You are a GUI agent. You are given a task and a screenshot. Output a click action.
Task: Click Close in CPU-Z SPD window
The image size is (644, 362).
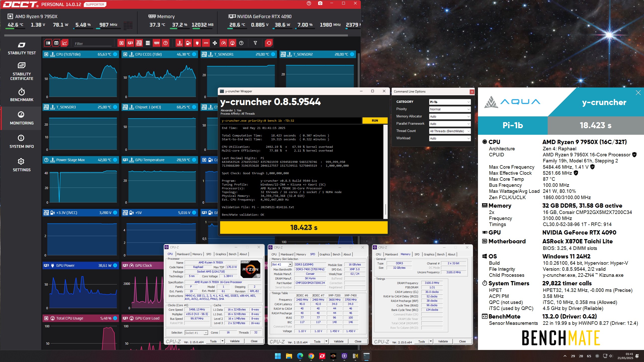click(358, 341)
